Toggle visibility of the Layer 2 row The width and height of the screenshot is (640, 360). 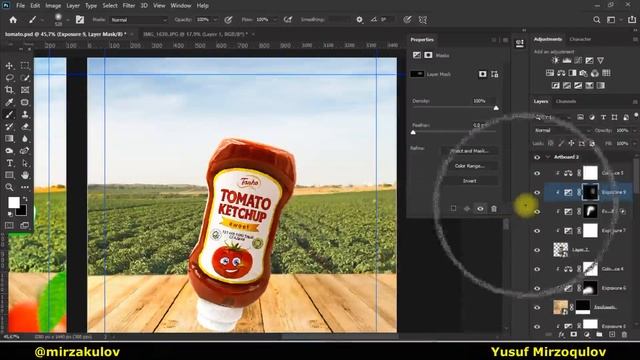pyautogui.click(x=537, y=250)
